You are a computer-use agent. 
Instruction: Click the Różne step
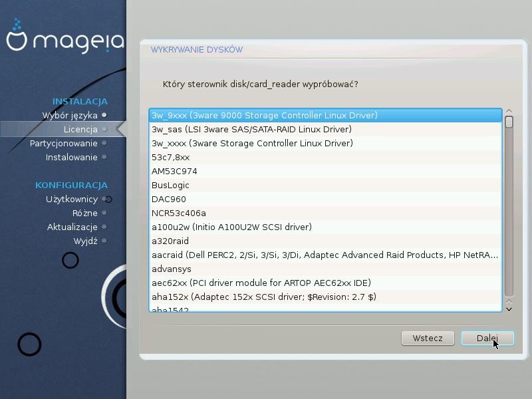tap(85, 213)
